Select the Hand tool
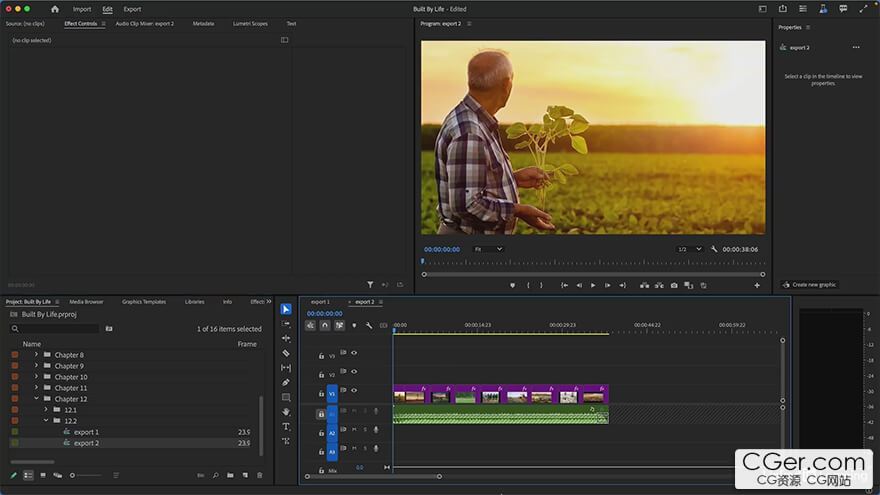Image resolution: width=880 pixels, height=495 pixels. tap(286, 412)
